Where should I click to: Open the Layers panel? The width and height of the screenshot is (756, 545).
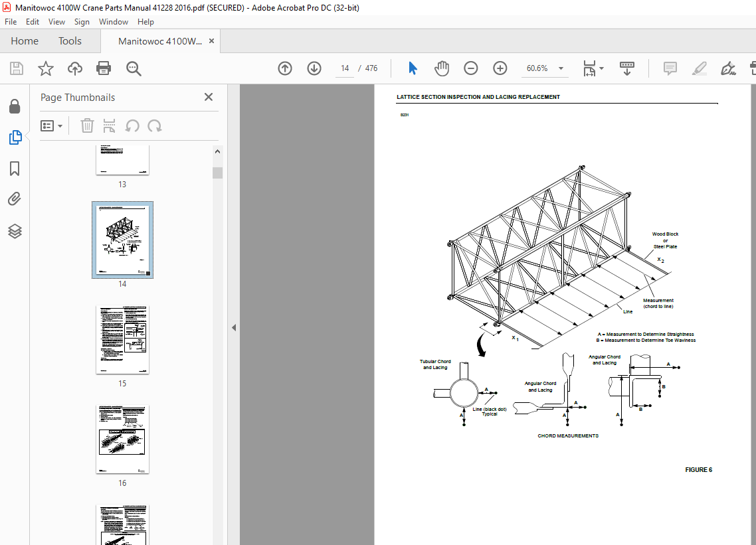15,231
